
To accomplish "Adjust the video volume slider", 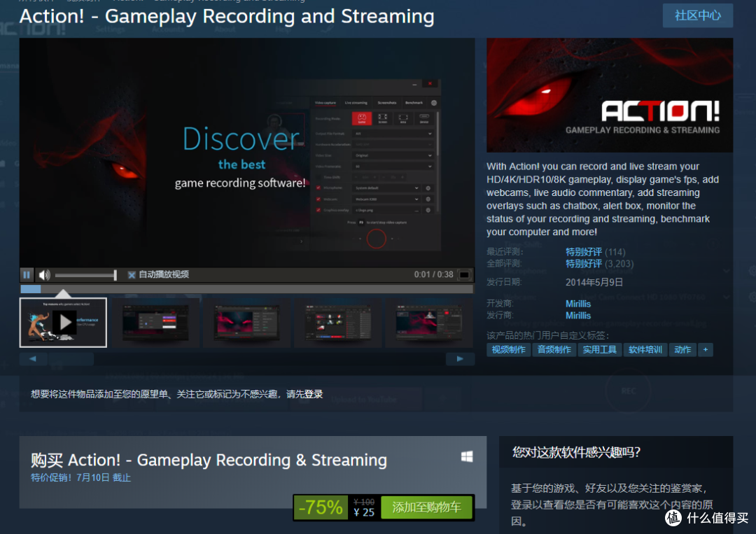I will click(86, 275).
